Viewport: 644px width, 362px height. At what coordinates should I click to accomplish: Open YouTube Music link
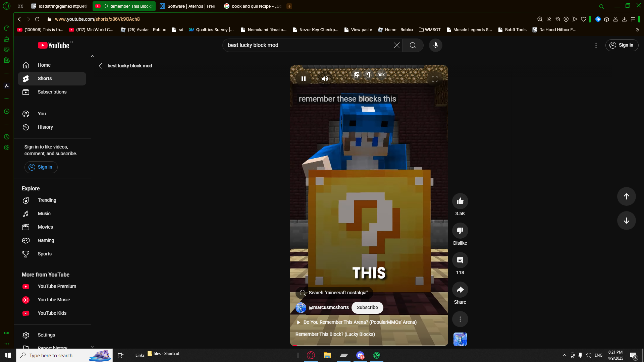(x=52, y=300)
